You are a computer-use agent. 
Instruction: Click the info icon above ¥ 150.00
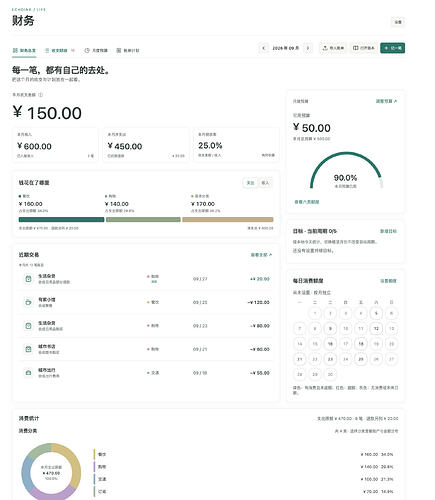tap(41, 95)
